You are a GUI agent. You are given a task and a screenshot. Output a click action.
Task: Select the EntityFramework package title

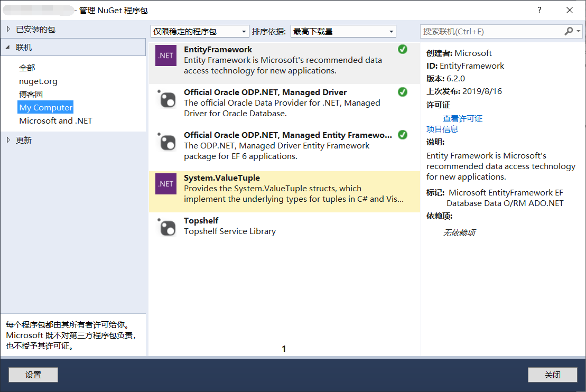coord(218,49)
